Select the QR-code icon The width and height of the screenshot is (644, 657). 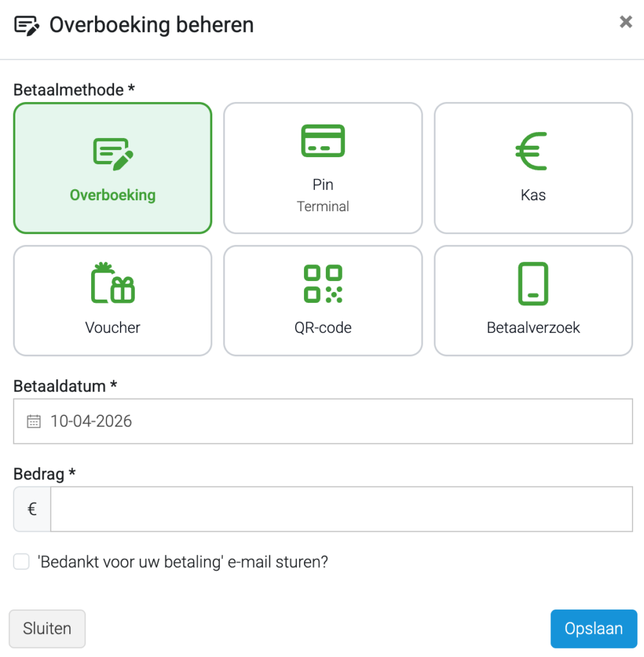click(x=323, y=284)
